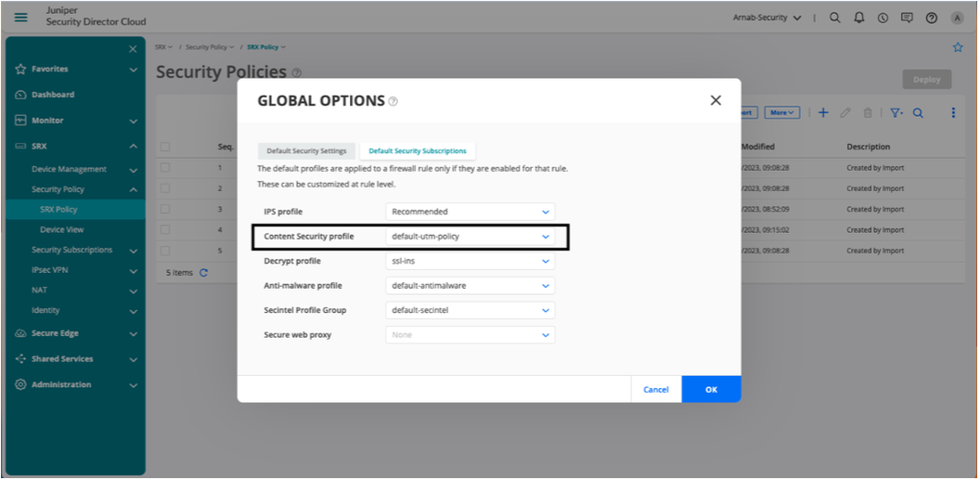Open the filter funnel icon
Viewport: 980px width, 480px height.
[896, 112]
